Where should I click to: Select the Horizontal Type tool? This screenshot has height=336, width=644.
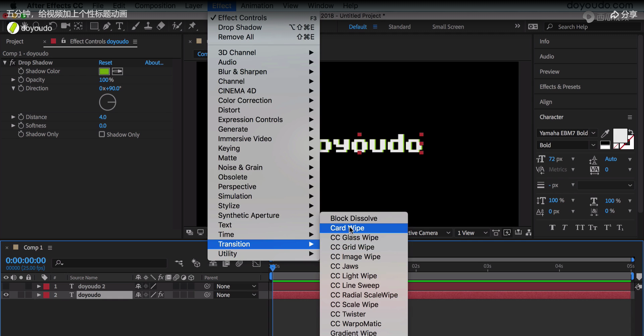pyautogui.click(x=119, y=26)
